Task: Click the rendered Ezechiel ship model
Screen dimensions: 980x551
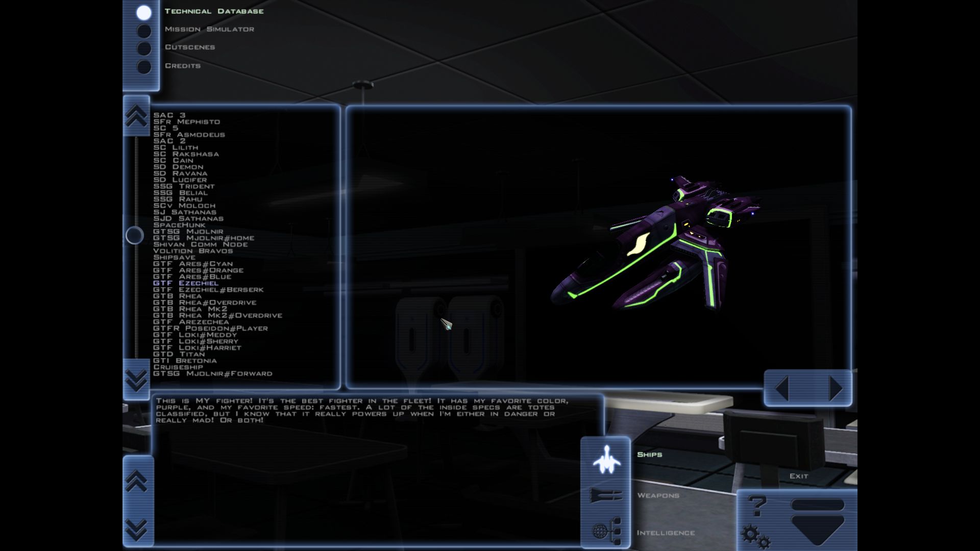Action: coord(656,244)
